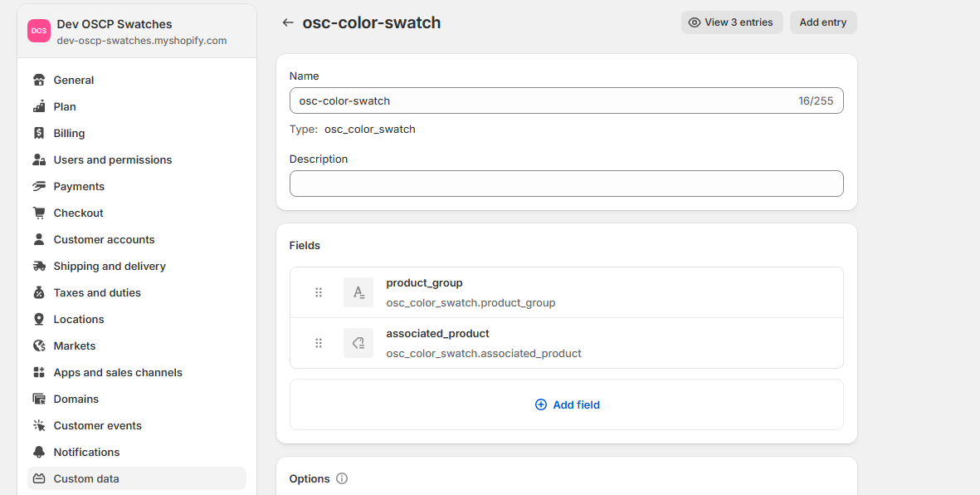Viewport: 980px width, 495px height.
Task: Open Users and permissions settings
Action: 112,159
